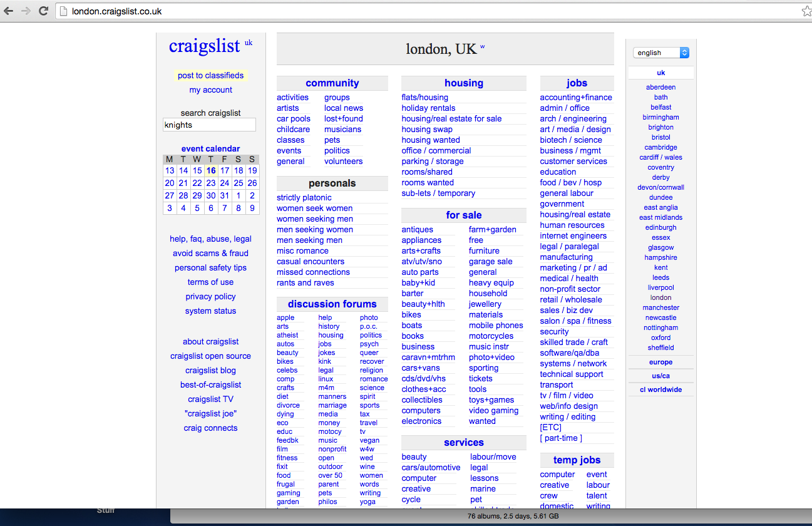812x526 pixels.
Task: Click the w superscript beside london, UK
Action: [483, 47]
